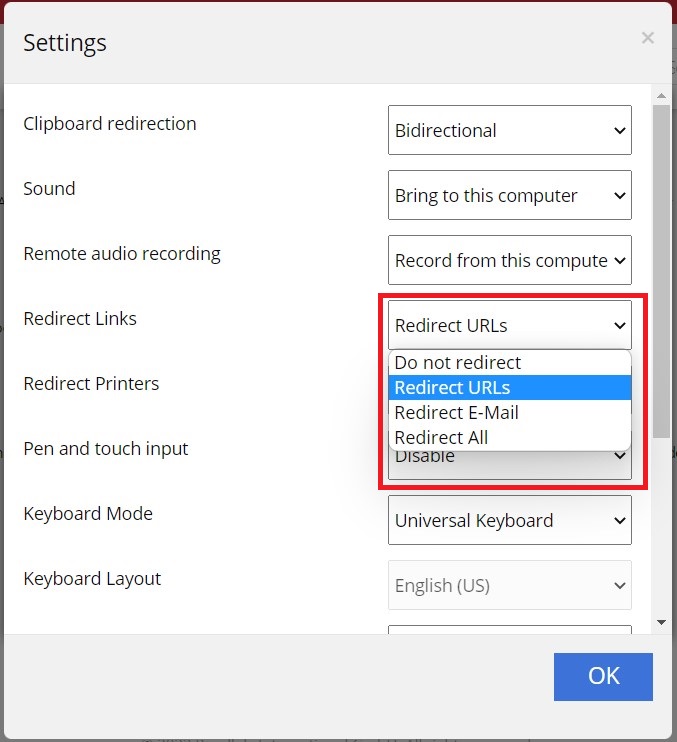Open the Pen and touch input dropdown arrow
The width and height of the screenshot is (677, 742).
point(620,458)
